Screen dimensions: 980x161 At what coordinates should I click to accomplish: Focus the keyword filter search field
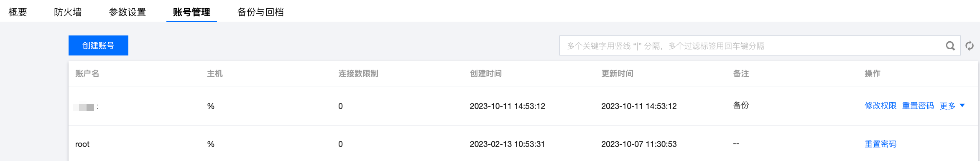(x=753, y=46)
